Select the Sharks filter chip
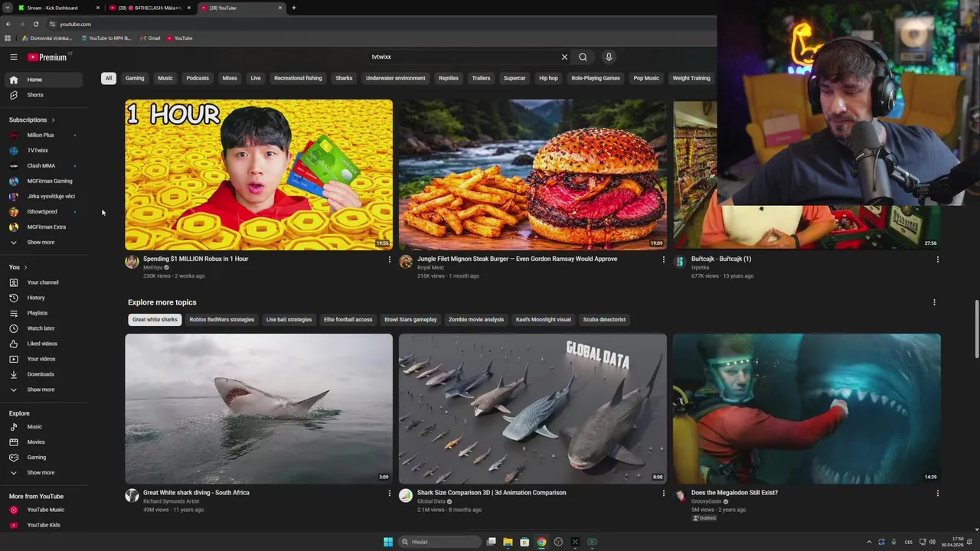Viewport: 980px width, 551px height. [x=344, y=78]
